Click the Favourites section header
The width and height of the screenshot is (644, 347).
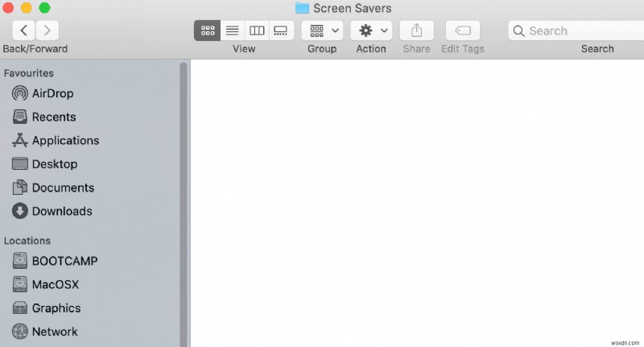29,73
